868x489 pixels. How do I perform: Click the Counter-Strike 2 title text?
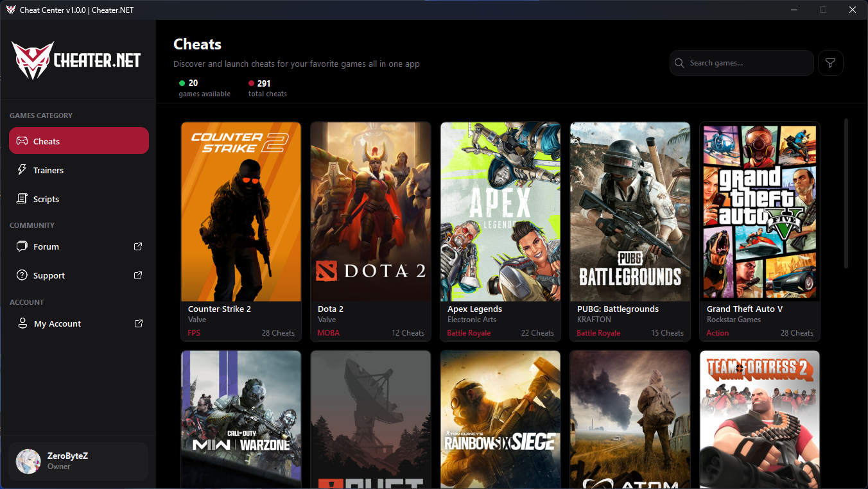220,309
